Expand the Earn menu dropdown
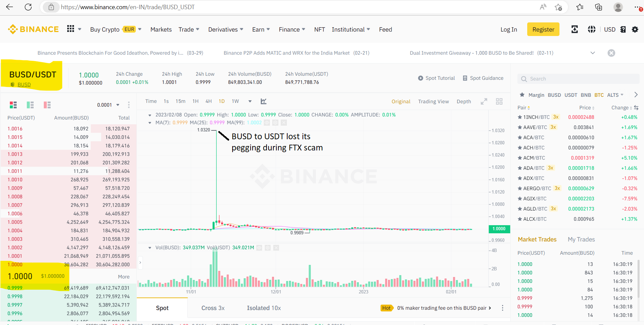 [x=268, y=29]
